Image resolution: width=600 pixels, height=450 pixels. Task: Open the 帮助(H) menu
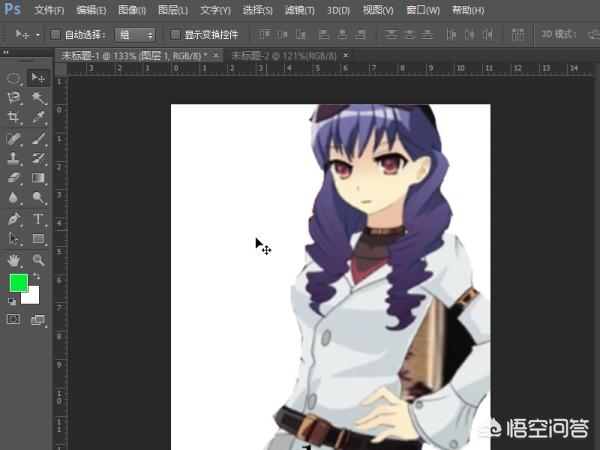[x=468, y=10]
